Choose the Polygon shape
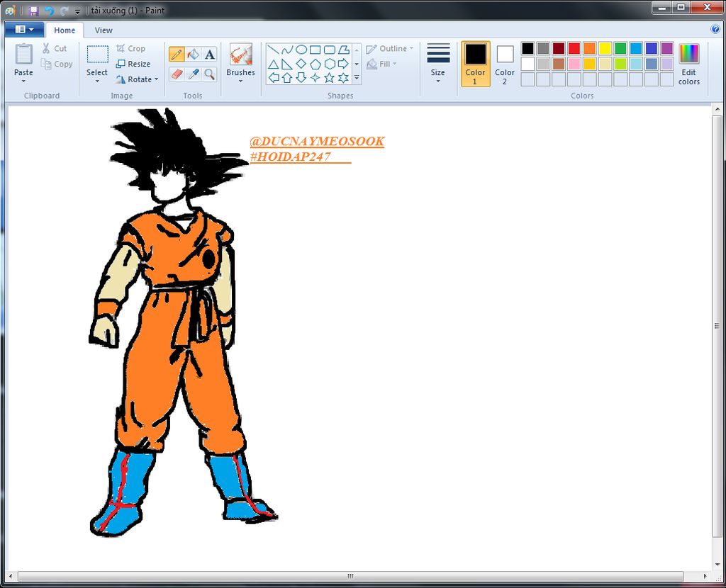This screenshot has height=588, width=726. [x=343, y=50]
